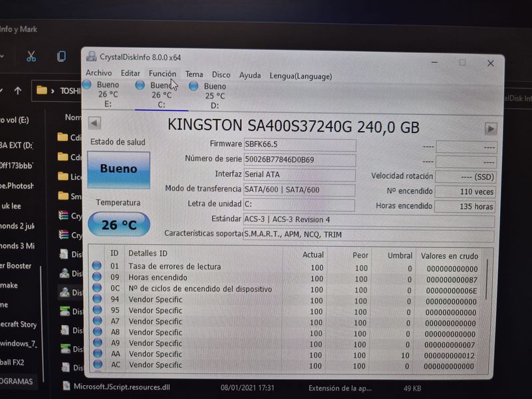532x399 pixels.
Task: Open the Ayuda menu
Action: click(x=250, y=75)
